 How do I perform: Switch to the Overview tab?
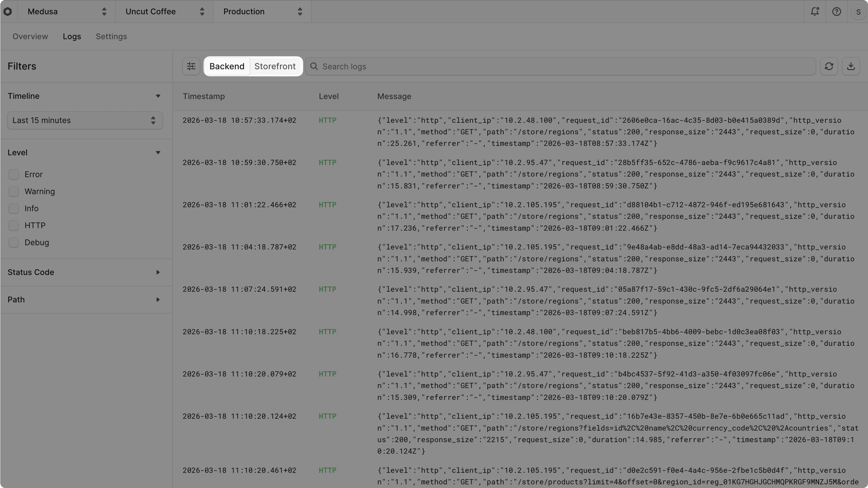click(x=30, y=36)
